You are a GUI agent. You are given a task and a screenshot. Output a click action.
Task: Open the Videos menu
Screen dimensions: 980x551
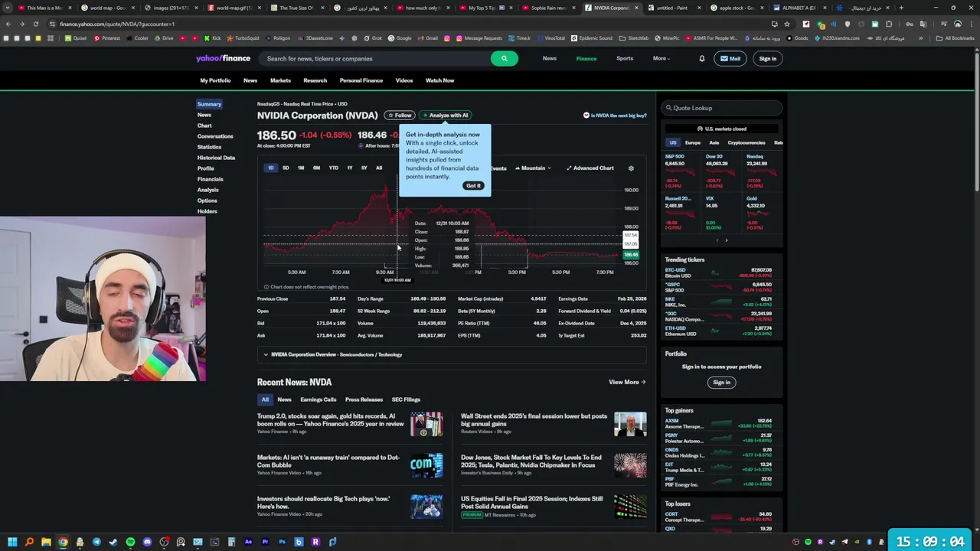click(404, 80)
